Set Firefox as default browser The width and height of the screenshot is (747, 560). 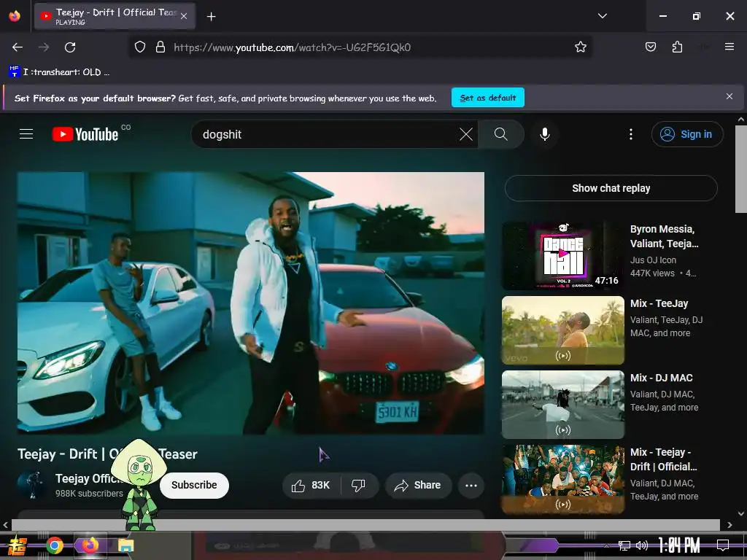(x=488, y=98)
